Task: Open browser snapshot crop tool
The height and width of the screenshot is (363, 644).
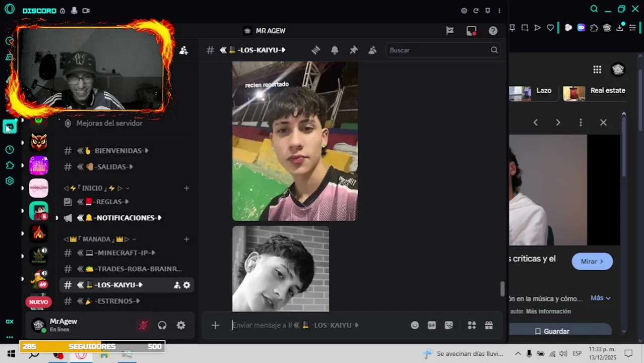Action: pyautogui.click(x=525, y=28)
